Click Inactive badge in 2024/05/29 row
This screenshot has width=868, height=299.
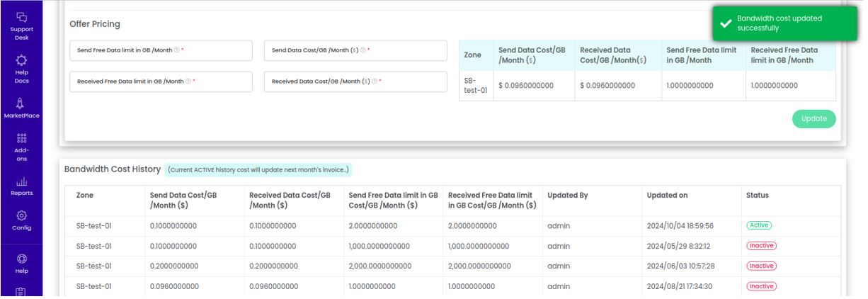tap(761, 246)
